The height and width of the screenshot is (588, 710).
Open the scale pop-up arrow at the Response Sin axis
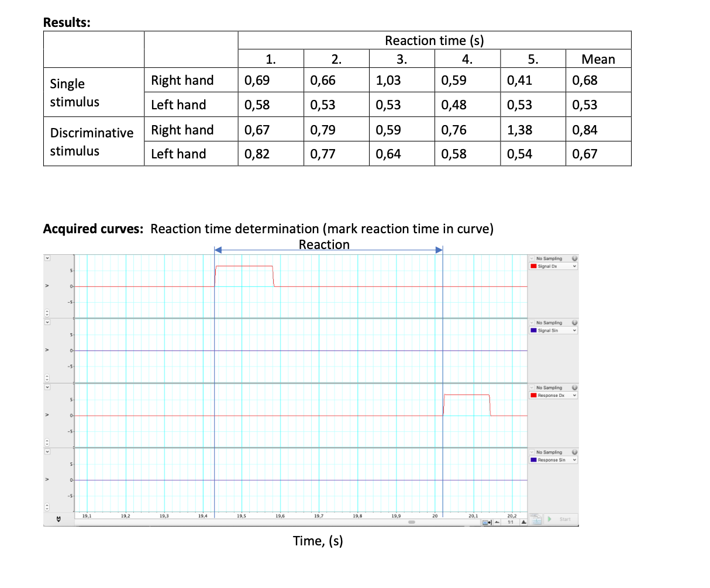pyautogui.click(x=47, y=452)
